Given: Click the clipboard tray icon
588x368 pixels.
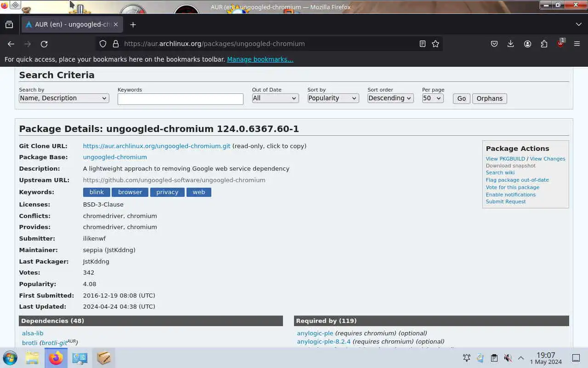Looking at the screenshot, I should 494,358.
